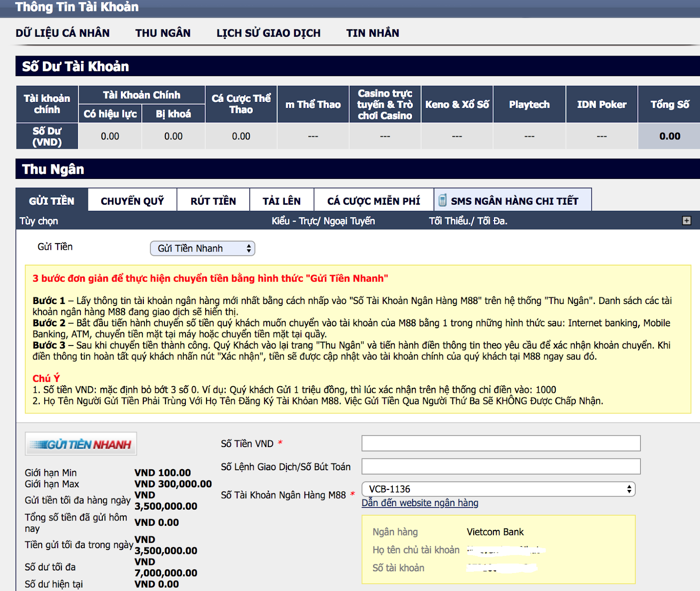The height and width of the screenshot is (591, 700).
Task: Click the Kiểu - Trực/ Ngoại Tuyến label
Action: pyautogui.click(x=323, y=221)
